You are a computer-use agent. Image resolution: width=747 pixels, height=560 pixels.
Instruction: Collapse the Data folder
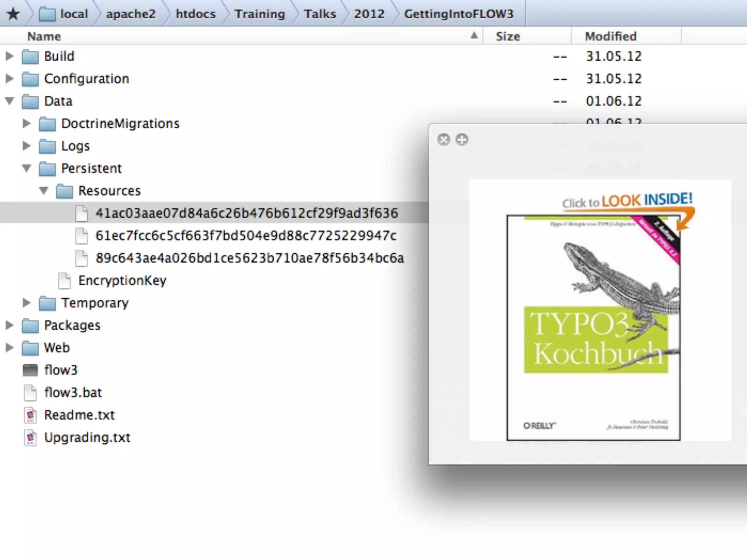coord(9,101)
